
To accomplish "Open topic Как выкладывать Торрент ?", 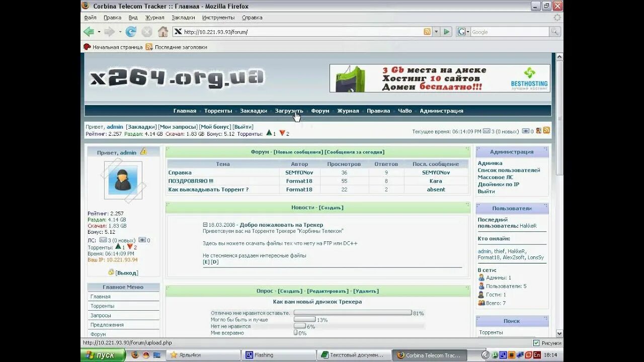I will tap(208, 190).
